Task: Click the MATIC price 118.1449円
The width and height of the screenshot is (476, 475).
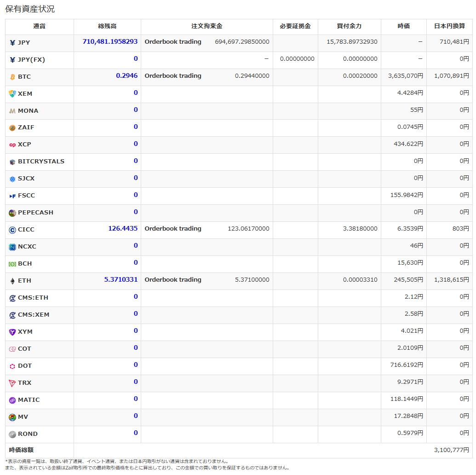Action: click(407, 399)
